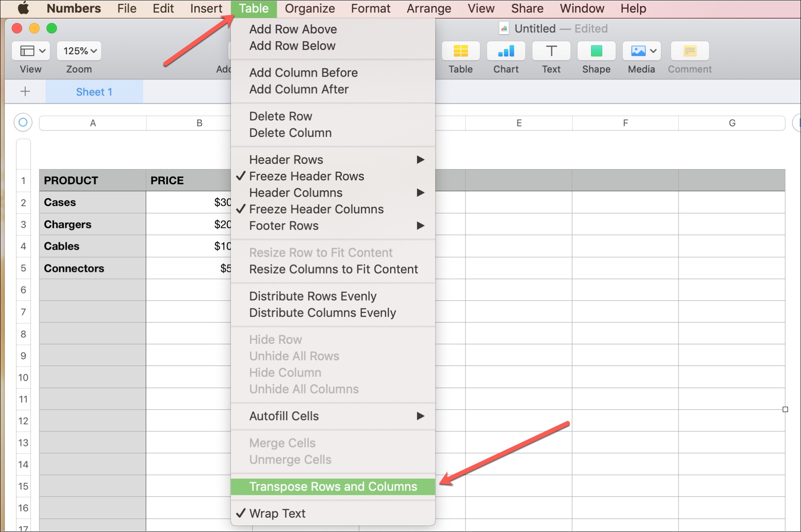Click the Numbers app menu
The height and width of the screenshot is (532, 801).
point(74,8)
